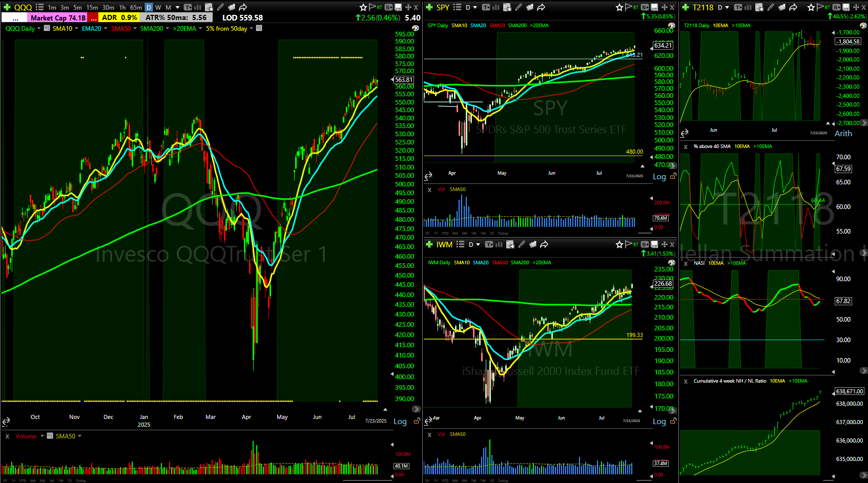Open the color palette icon on QQQ chart

click(x=416, y=28)
